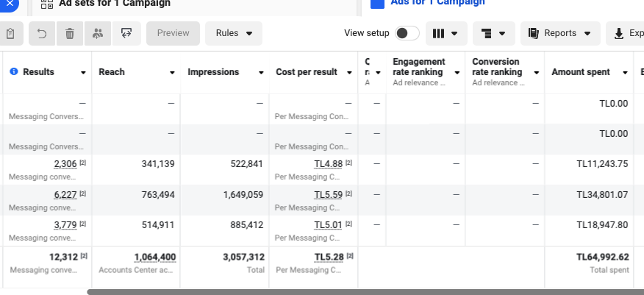Open the Rules dropdown
The image size is (644, 295).
[x=234, y=33]
